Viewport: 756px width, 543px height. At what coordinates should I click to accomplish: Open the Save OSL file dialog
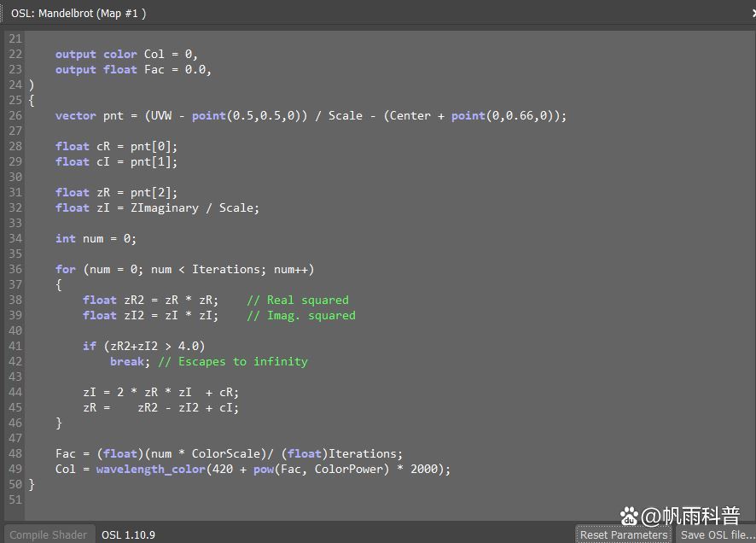[717, 534]
